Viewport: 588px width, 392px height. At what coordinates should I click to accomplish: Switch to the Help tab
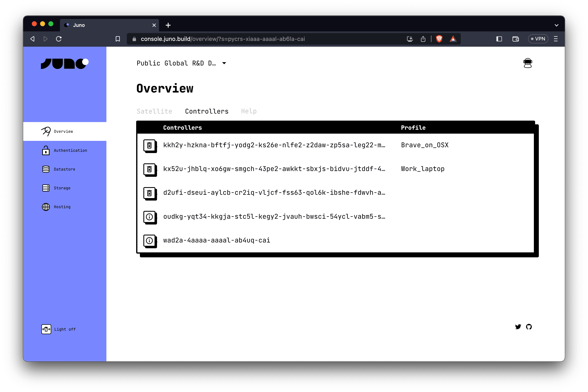(249, 111)
